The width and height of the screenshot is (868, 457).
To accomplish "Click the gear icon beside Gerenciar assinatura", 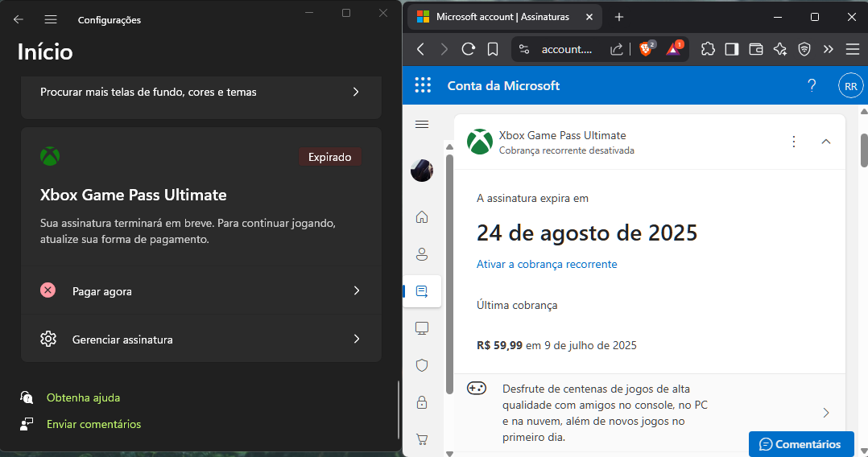I will point(48,339).
